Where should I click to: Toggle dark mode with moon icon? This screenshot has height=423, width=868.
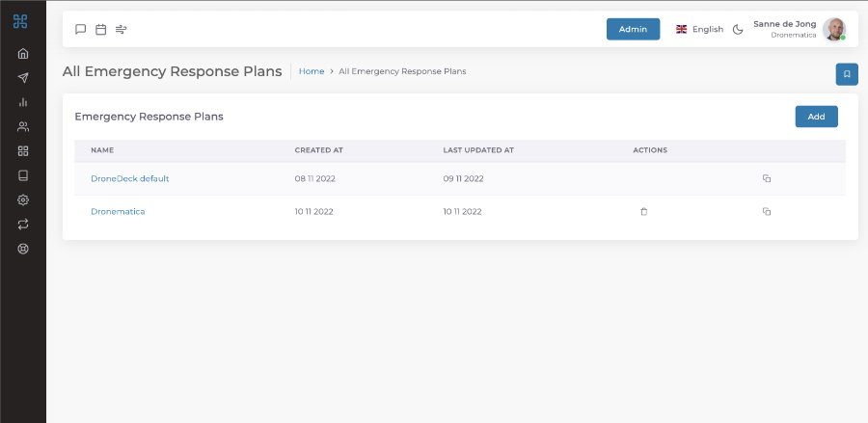point(738,29)
